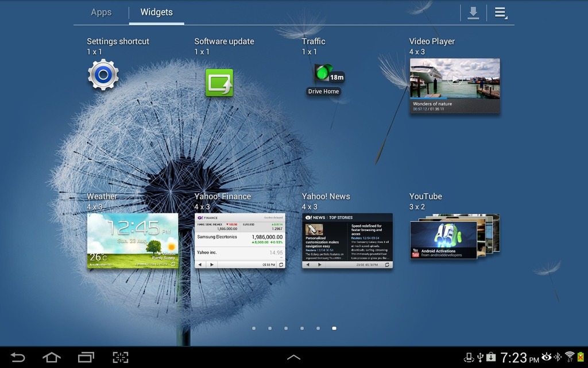This screenshot has height=368, width=588.
Task: Tap the Settings shortcut gear icon
Action: (x=103, y=75)
